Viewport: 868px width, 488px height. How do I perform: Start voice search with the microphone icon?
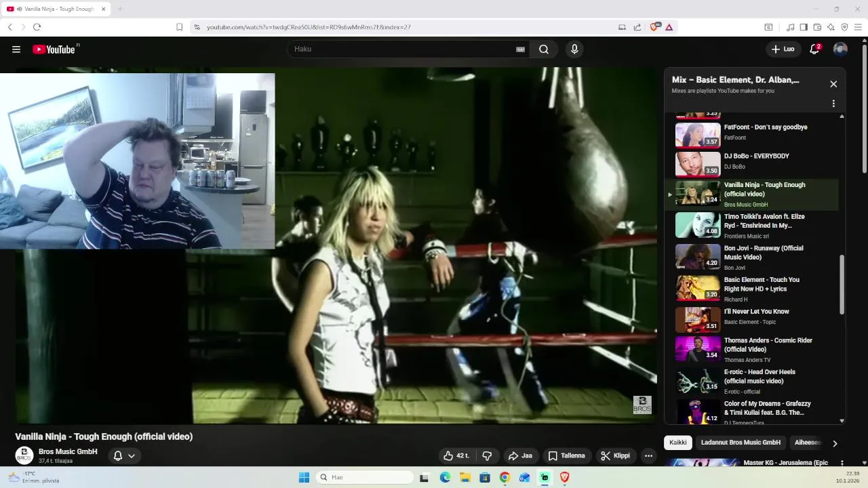point(574,49)
